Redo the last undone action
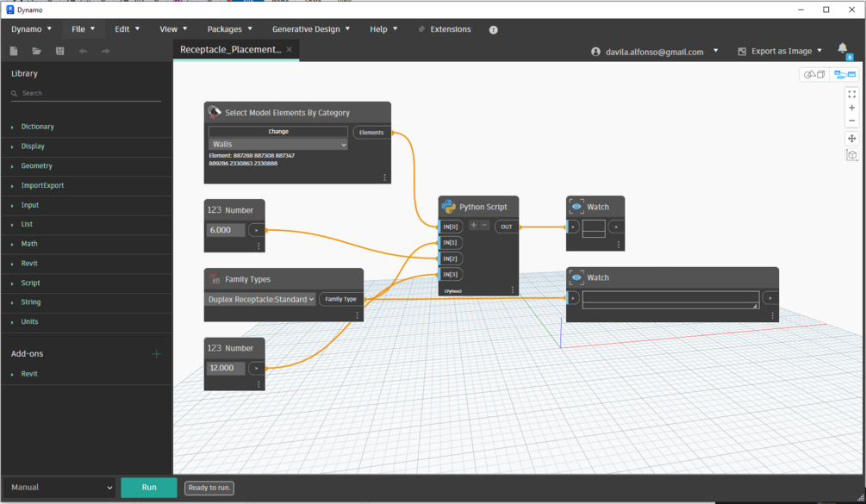Viewport: 866px width, 504px height. point(105,52)
